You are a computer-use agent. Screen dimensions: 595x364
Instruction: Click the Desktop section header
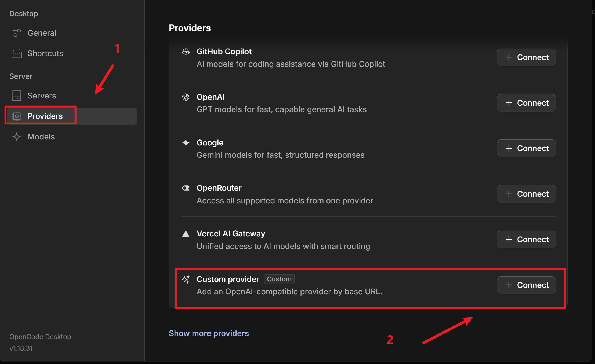point(24,14)
